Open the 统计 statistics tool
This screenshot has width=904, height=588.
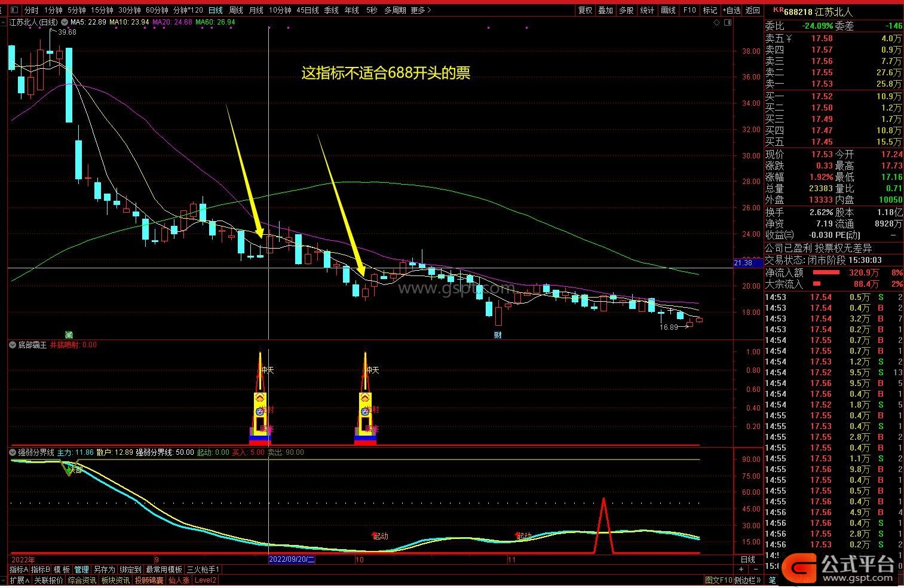coord(646,10)
